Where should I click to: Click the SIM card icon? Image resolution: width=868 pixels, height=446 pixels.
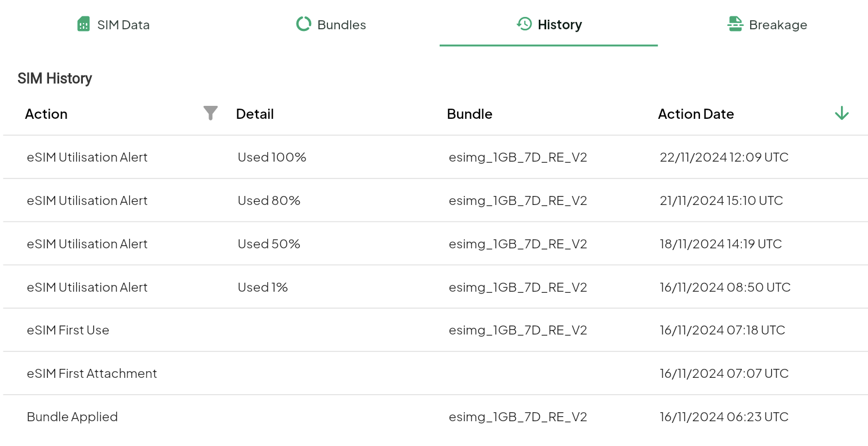click(x=83, y=24)
